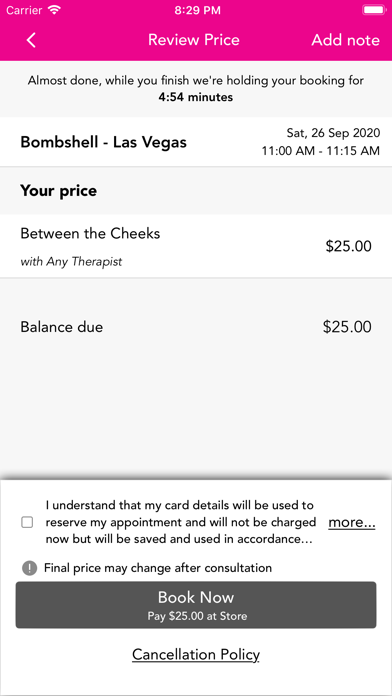
Task: Tap the Bombshell - Las Vegas location name
Action: (103, 142)
